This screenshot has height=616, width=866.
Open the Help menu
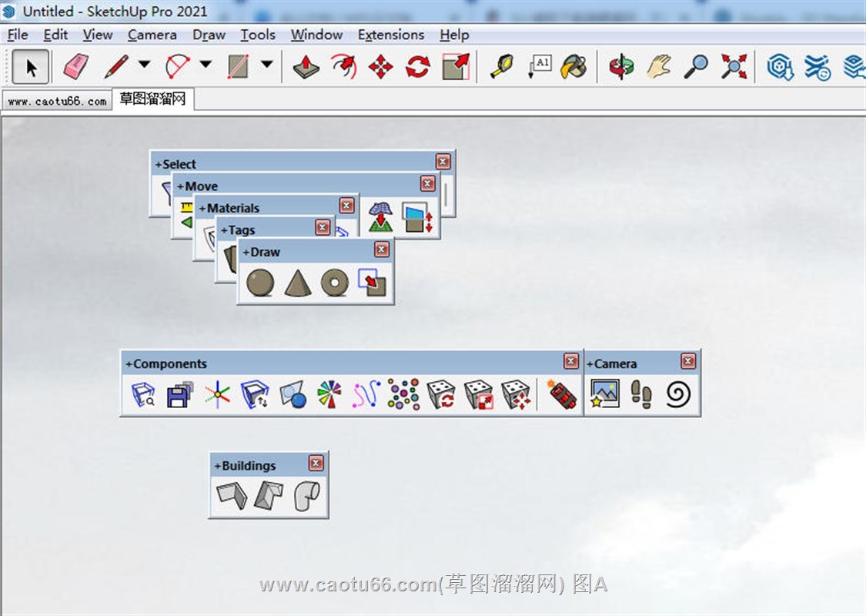click(x=454, y=35)
